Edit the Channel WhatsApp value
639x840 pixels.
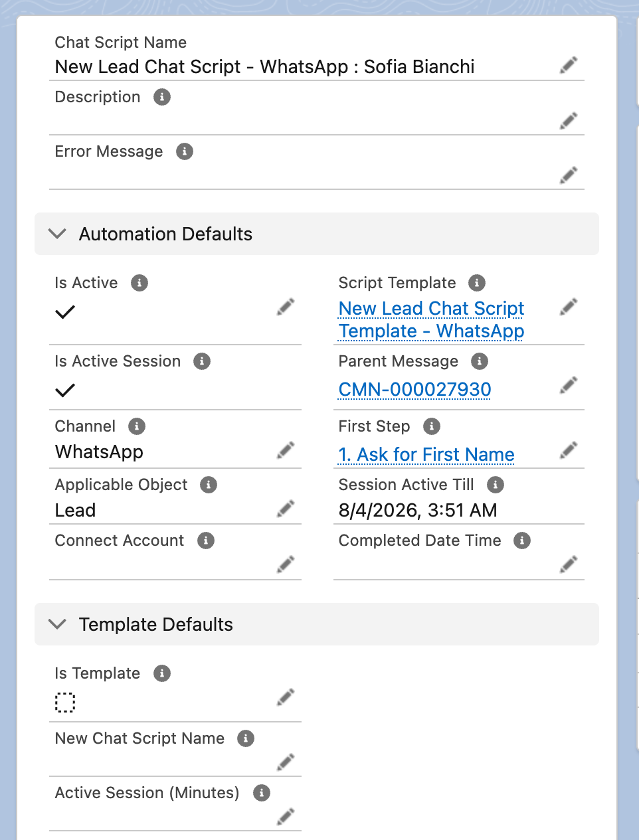pos(286,450)
